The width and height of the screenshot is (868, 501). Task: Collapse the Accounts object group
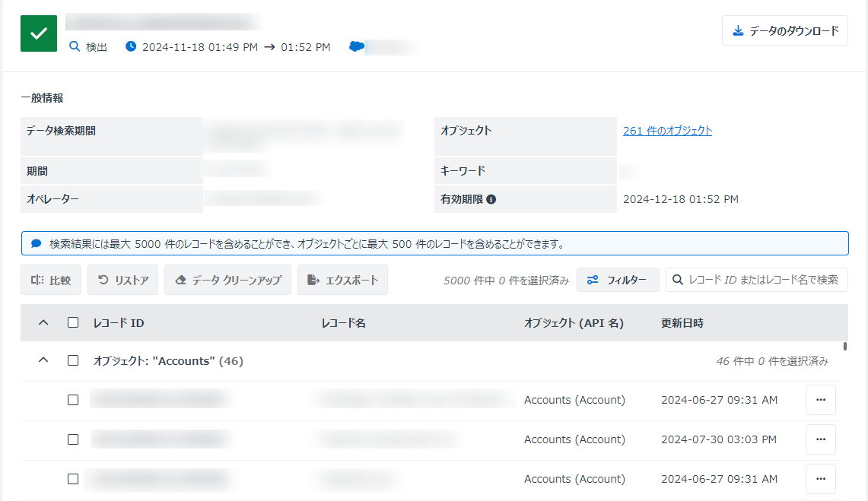click(43, 361)
